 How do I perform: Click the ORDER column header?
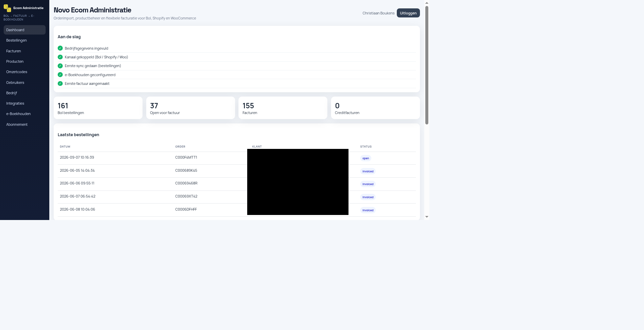180,147
